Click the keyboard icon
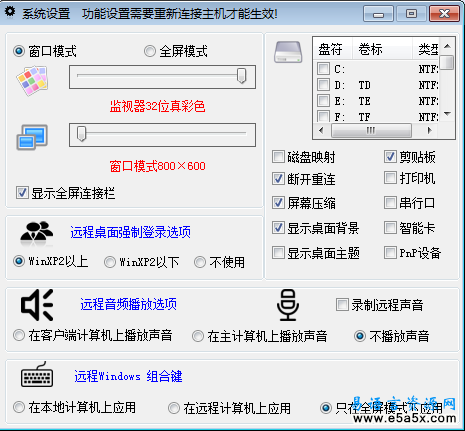 point(37,375)
